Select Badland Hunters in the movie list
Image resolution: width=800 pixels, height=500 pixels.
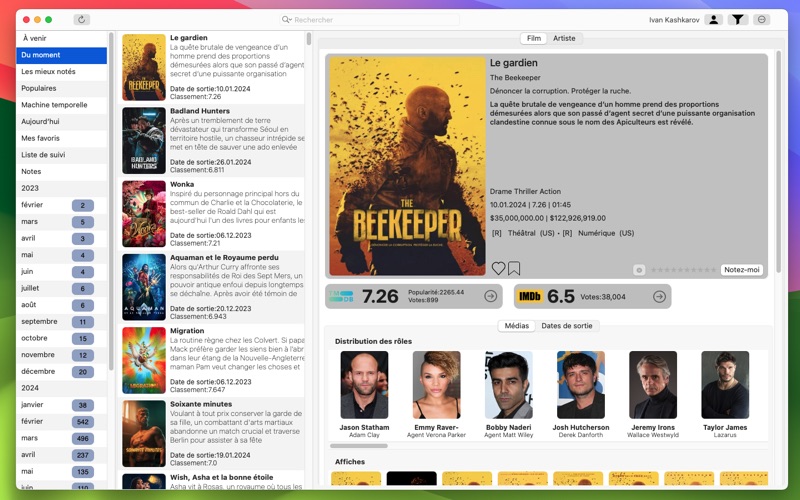(x=211, y=140)
